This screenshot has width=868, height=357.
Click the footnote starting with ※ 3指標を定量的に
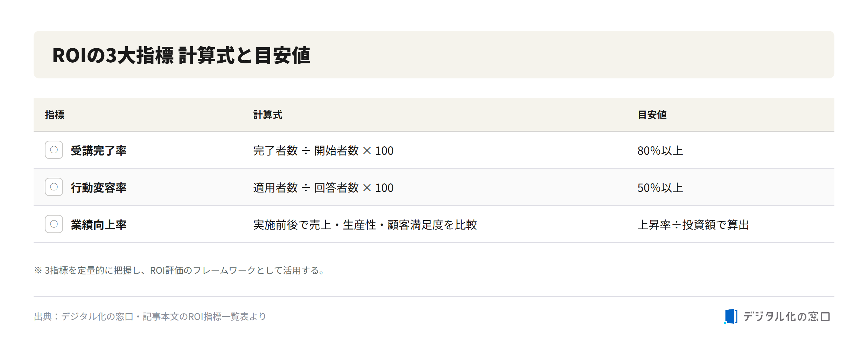coord(180,270)
